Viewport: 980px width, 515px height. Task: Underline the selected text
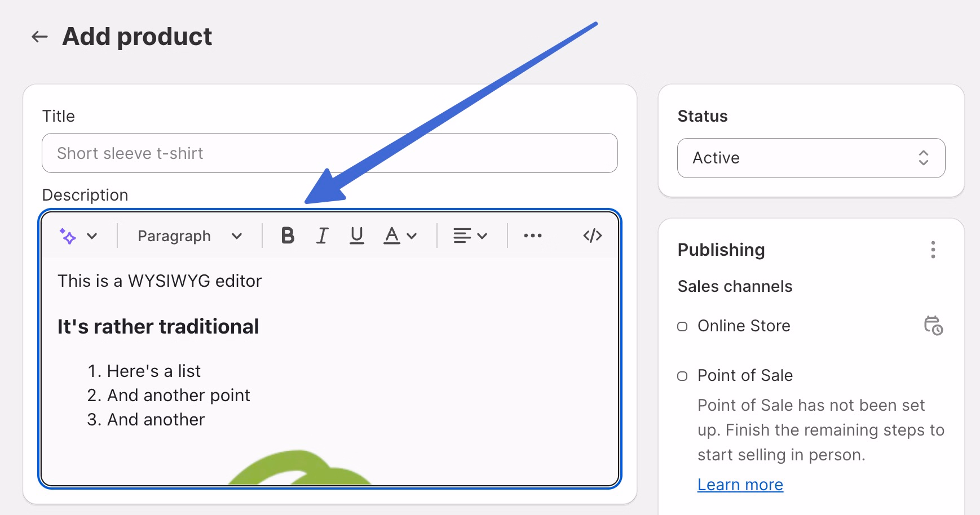pyautogui.click(x=356, y=236)
